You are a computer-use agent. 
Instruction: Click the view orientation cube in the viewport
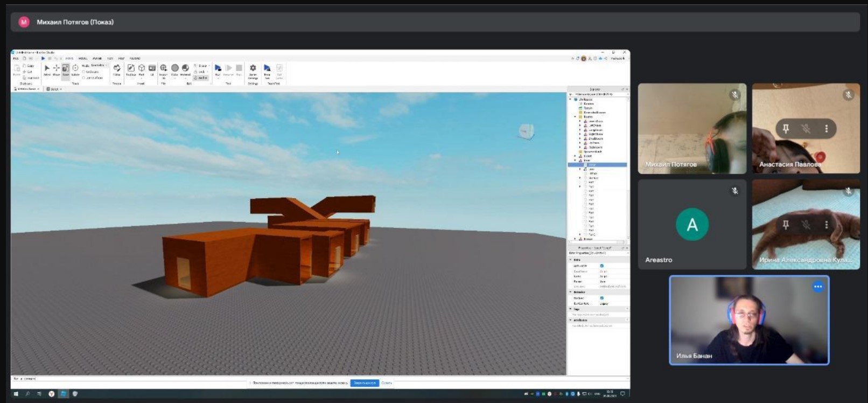coord(526,131)
